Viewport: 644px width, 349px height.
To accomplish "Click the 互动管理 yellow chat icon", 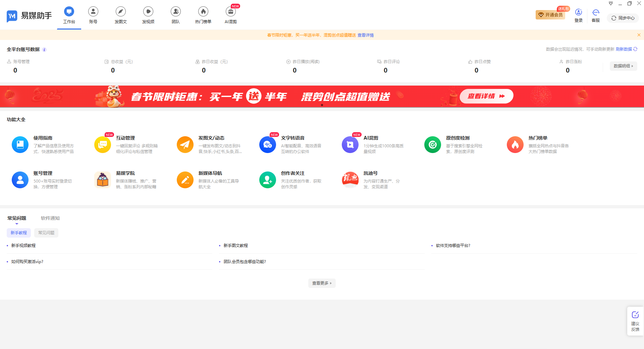I will [x=103, y=145].
